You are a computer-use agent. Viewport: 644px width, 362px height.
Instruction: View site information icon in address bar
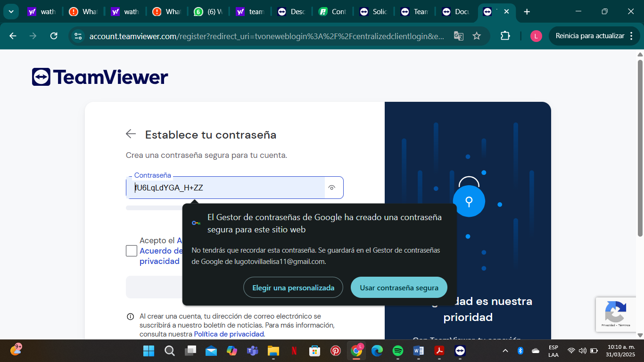tap(78, 36)
